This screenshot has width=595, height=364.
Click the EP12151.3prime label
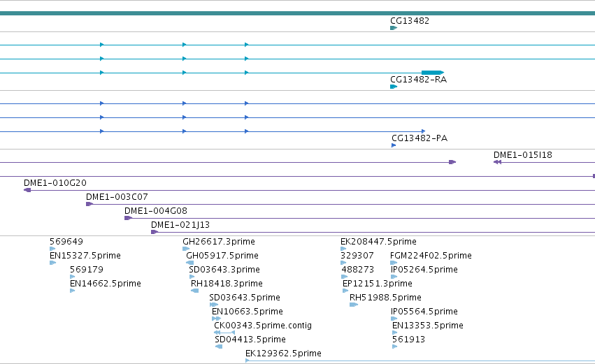coord(377,284)
